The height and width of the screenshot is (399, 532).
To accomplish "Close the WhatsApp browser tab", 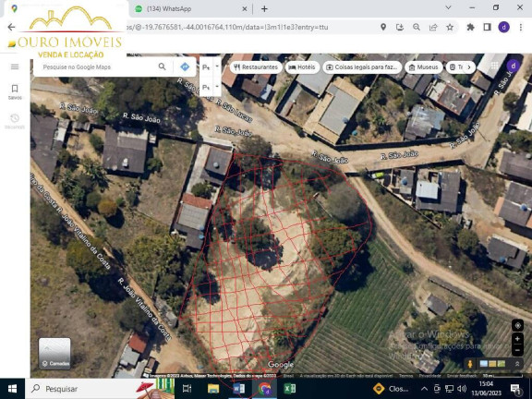I will point(245,9).
